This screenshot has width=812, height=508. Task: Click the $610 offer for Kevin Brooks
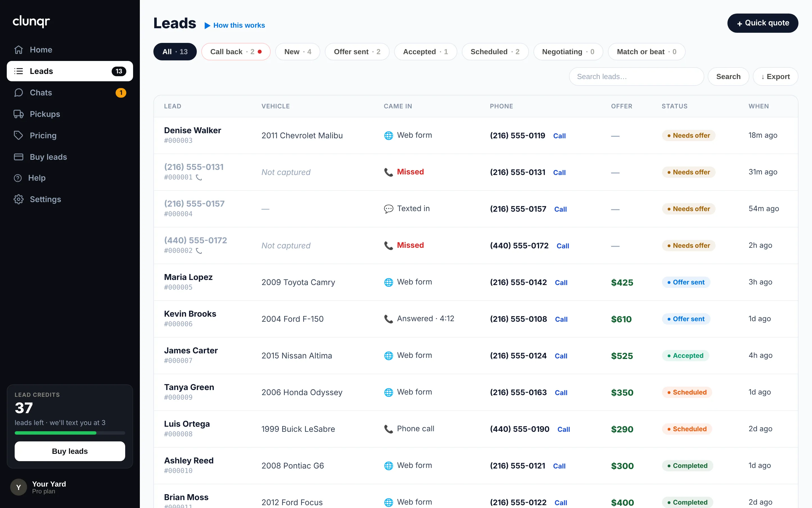(621, 319)
